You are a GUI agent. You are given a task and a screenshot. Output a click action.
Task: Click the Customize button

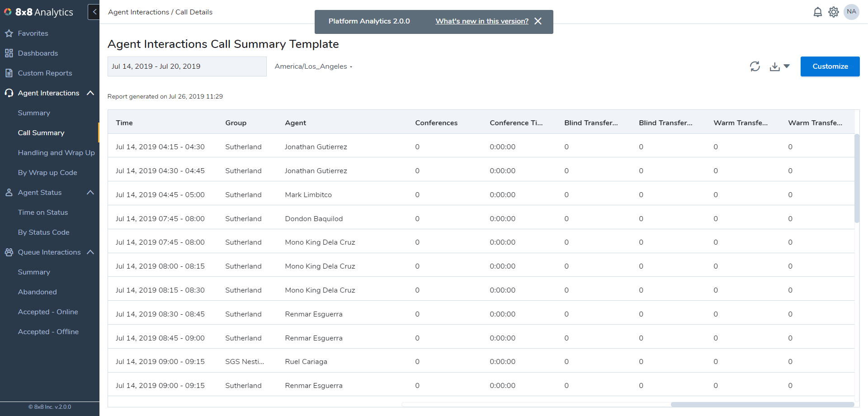click(x=830, y=66)
